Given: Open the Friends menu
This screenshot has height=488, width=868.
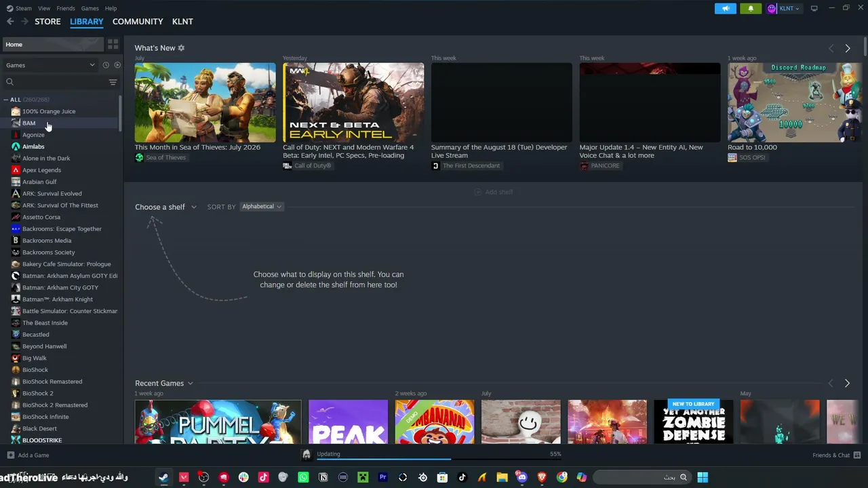Looking at the screenshot, I should tap(66, 8).
